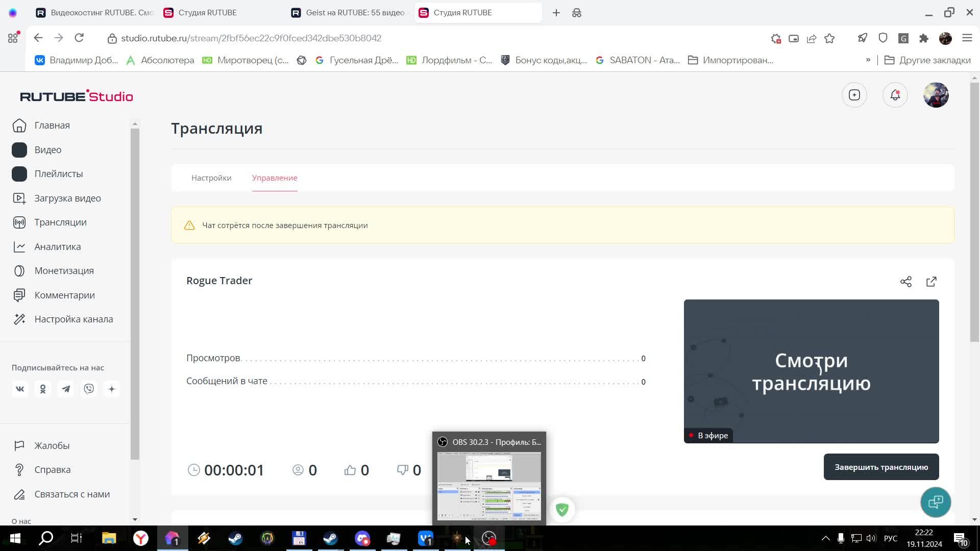Share the Rogue Trader stream

tap(906, 282)
